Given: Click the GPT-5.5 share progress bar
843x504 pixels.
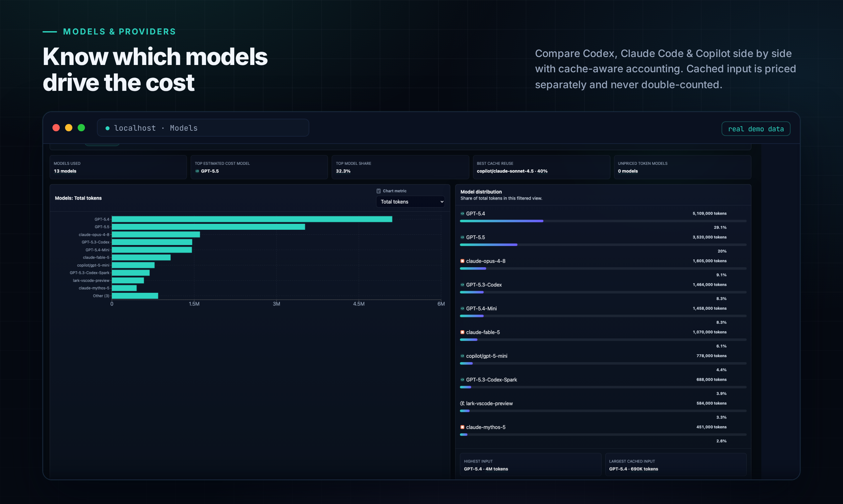Looking at the screenshot, I should click(x=603, y=245).
